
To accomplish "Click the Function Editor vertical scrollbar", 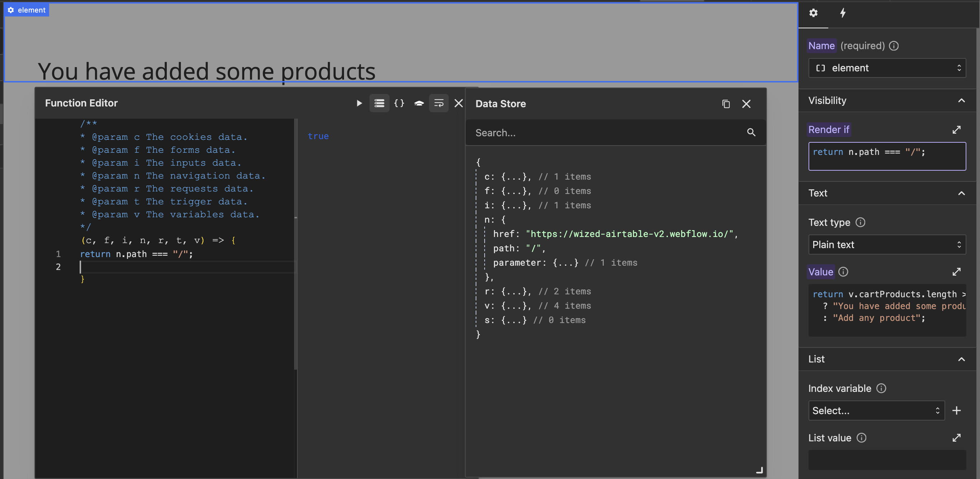I will click(296, 243).
